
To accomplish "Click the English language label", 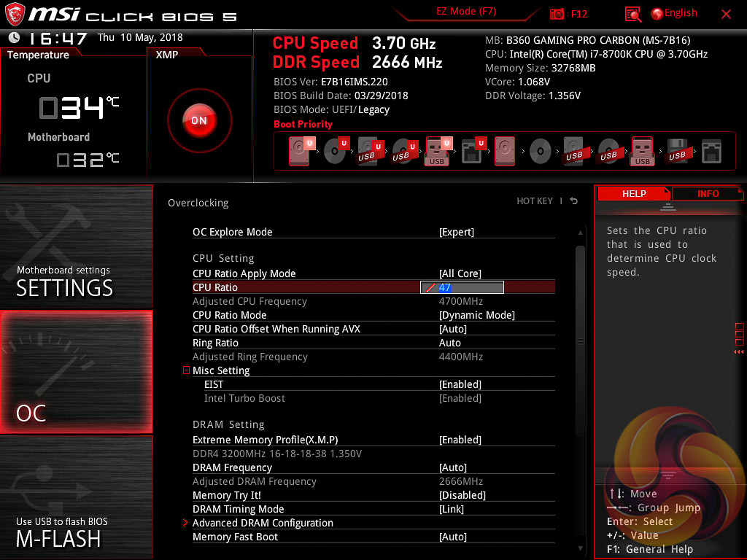I will tap(681, 13).
